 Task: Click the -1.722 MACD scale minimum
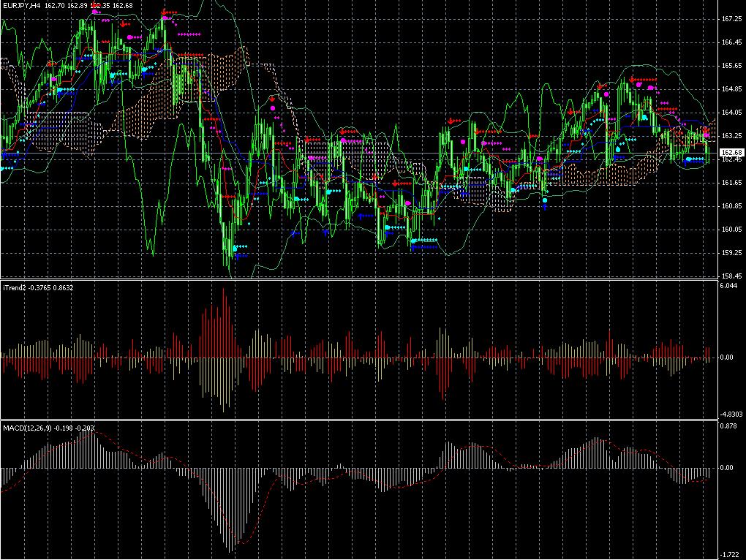729,554
